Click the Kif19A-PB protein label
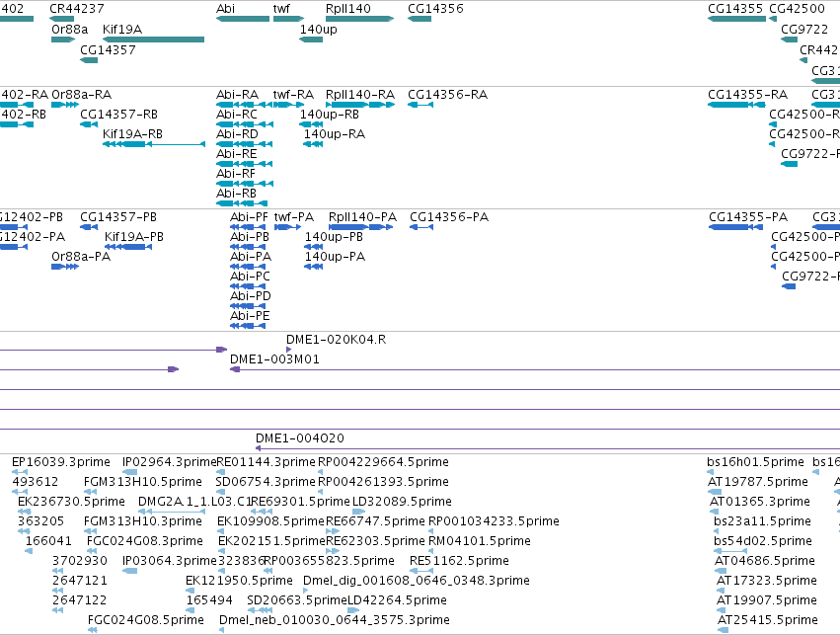Screen dimensions: 840x635 pos(134,237)
